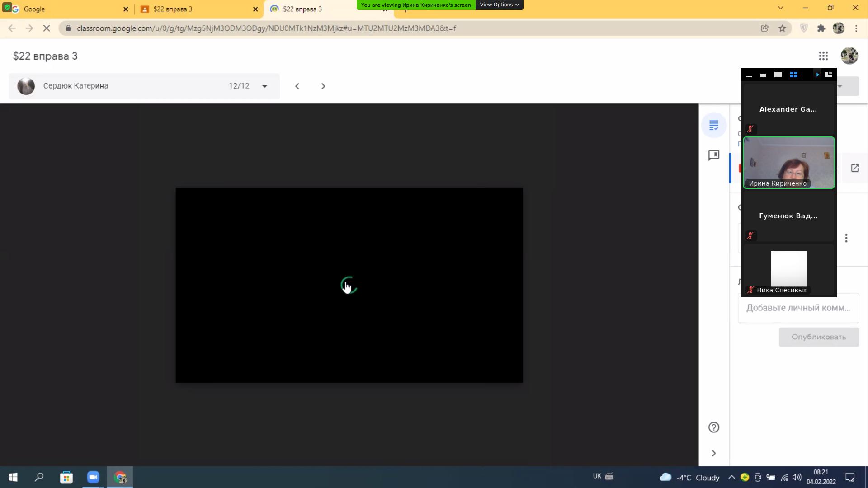This screenshot has width=868, height=488.
Task: Click the private comment input field
Action: coord(798,308)
